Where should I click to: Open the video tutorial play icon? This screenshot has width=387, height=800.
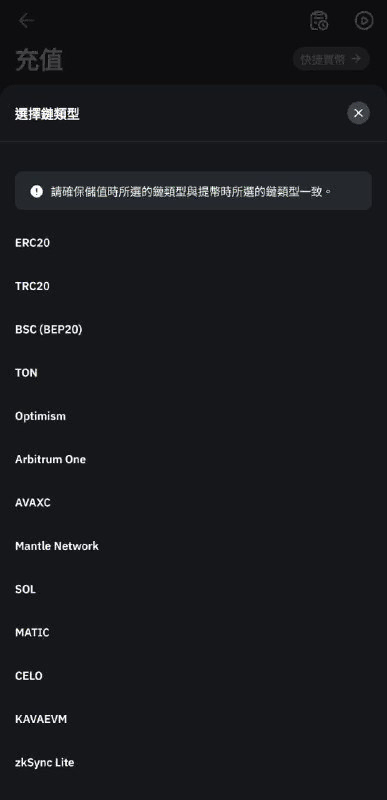(364, 20)
